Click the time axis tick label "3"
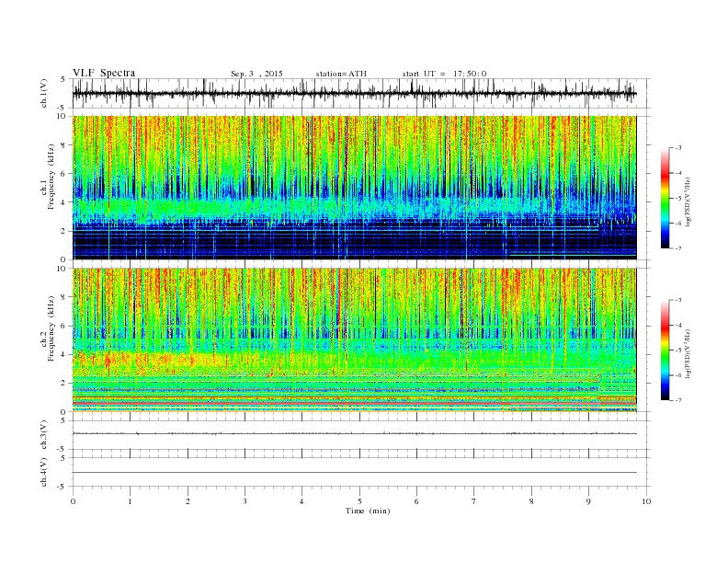 point(245,501)
